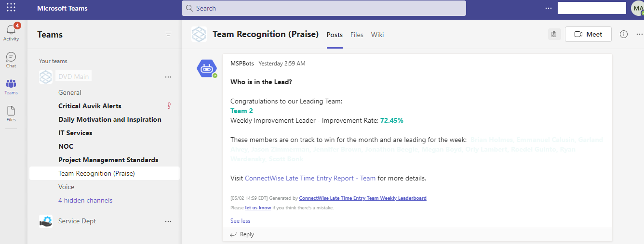This screenshot has height=244, width=644.
Task: Open channel info icon
Action: (x=624, y=34)
